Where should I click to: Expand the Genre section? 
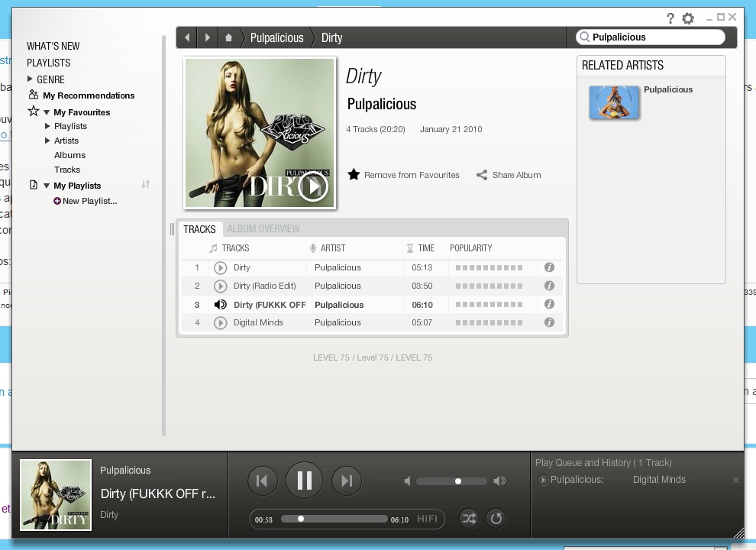click(31, 79)
